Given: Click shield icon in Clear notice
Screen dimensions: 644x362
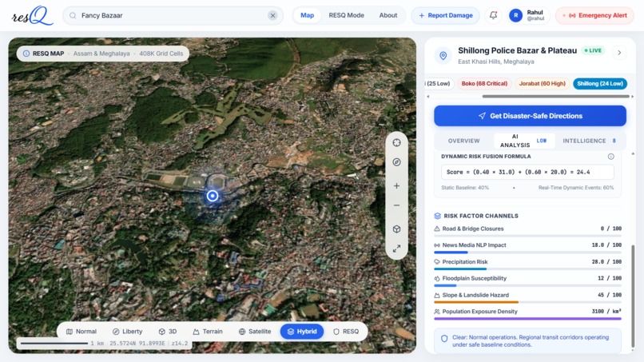Looking at the screenshot, I should [x=444, y=339].
